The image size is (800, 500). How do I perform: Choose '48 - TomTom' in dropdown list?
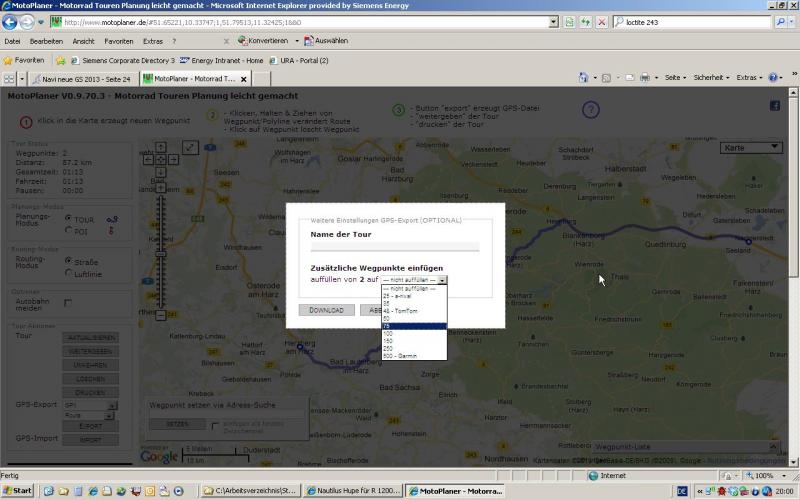pos(414,311)
